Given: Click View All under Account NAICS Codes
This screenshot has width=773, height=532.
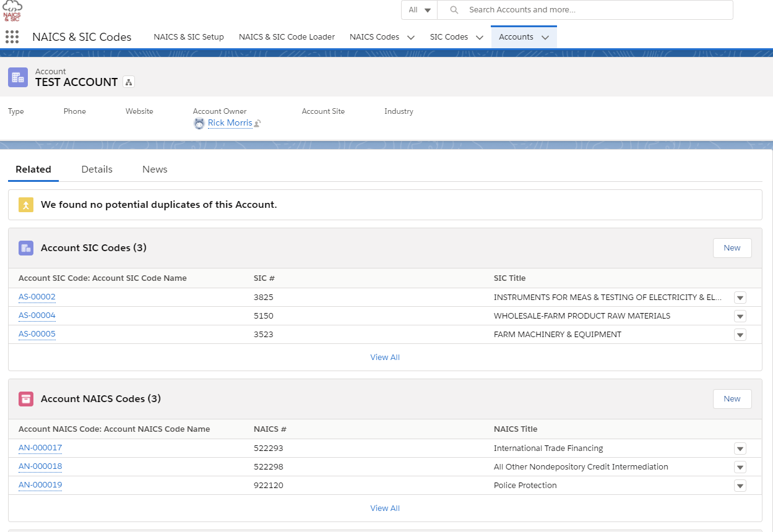Looking at the screenshot, I should (x=385, y=508).
